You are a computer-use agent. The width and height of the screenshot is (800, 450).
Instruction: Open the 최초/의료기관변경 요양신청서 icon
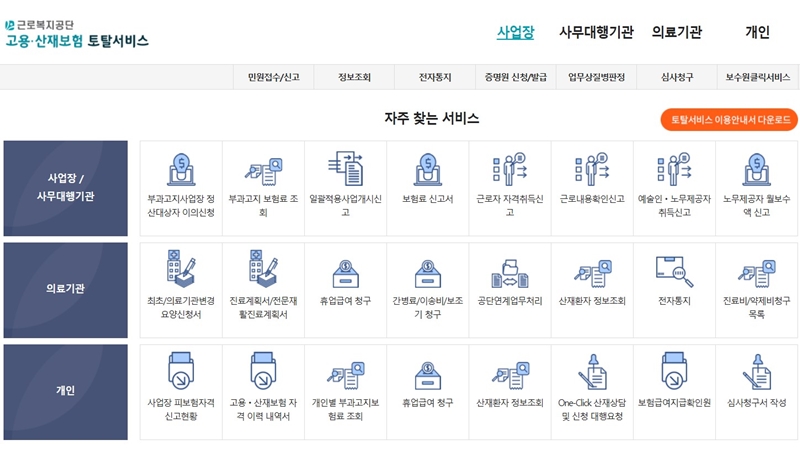point(181,268)
